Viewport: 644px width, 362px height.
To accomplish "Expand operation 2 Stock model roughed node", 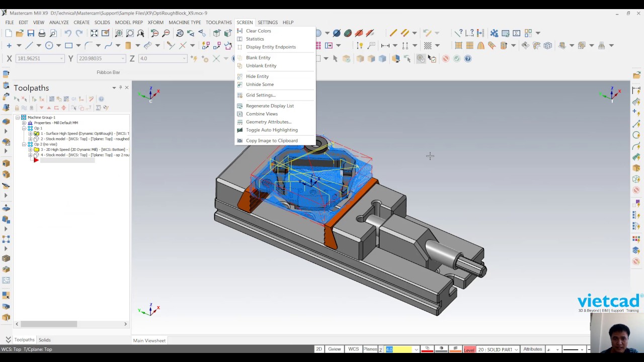I will click(x=30, y=139).
